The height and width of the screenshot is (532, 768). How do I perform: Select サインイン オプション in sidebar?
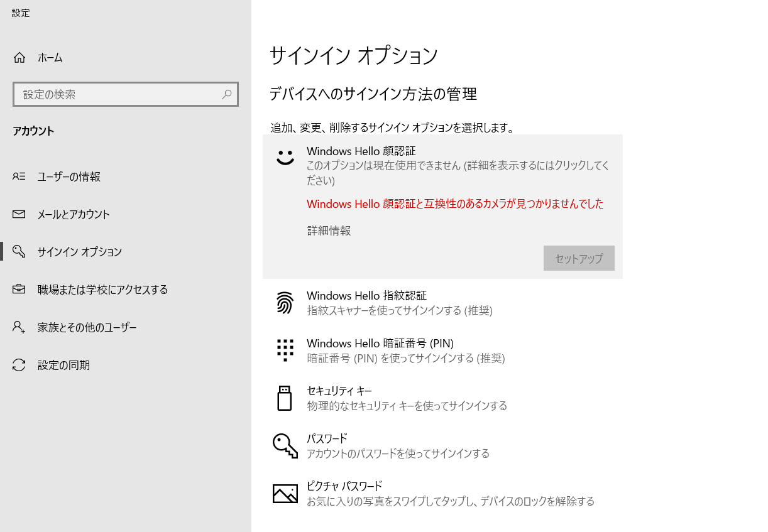(126, 252)
